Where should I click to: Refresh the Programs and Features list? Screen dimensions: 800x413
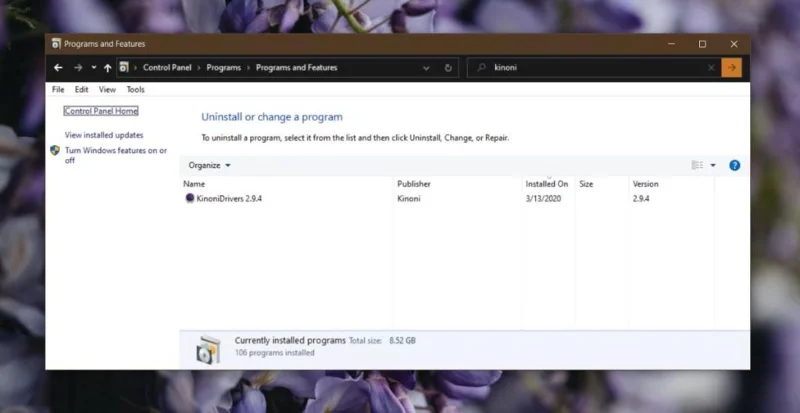[x=448, y=68]
